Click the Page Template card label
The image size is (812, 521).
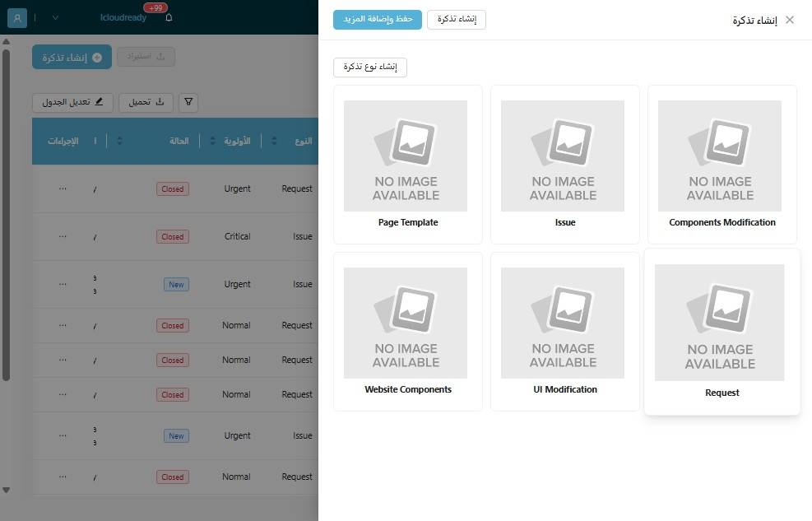[x=408, y=222]
